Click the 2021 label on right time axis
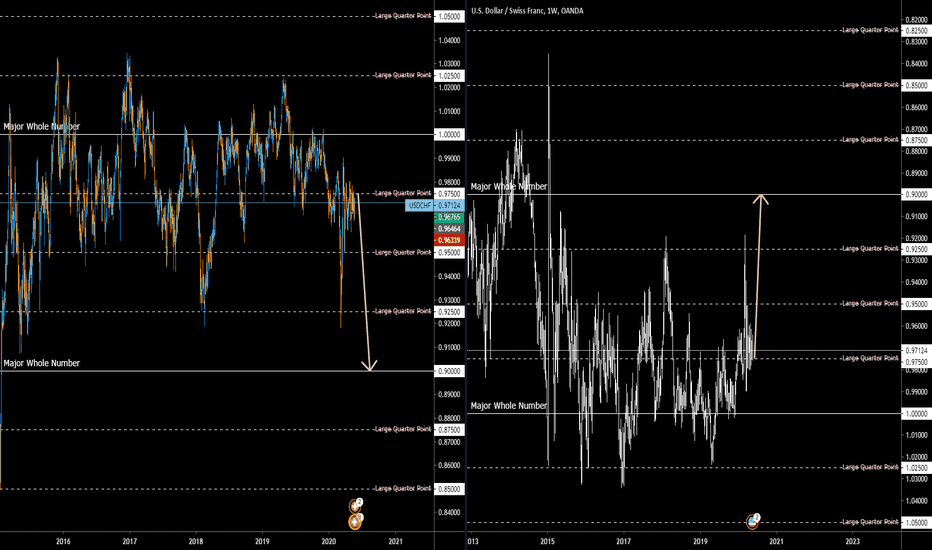 (776, 541)
